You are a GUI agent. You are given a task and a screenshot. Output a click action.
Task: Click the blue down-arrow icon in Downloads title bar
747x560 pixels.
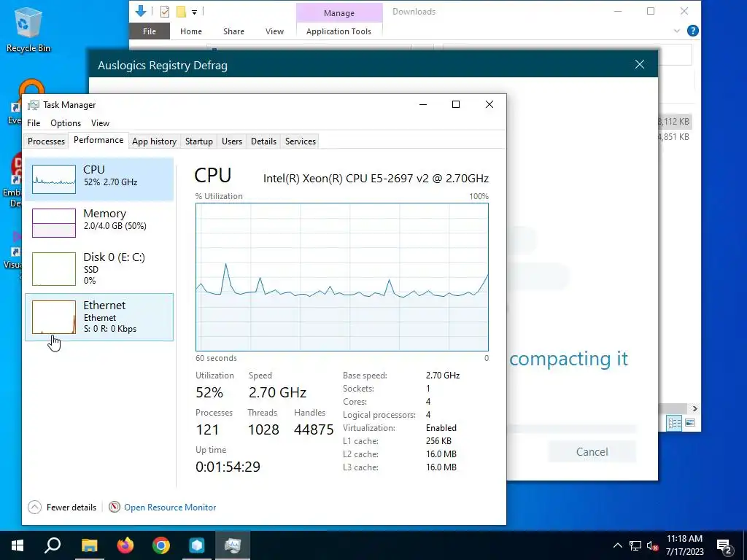click(x=141, y=11)
